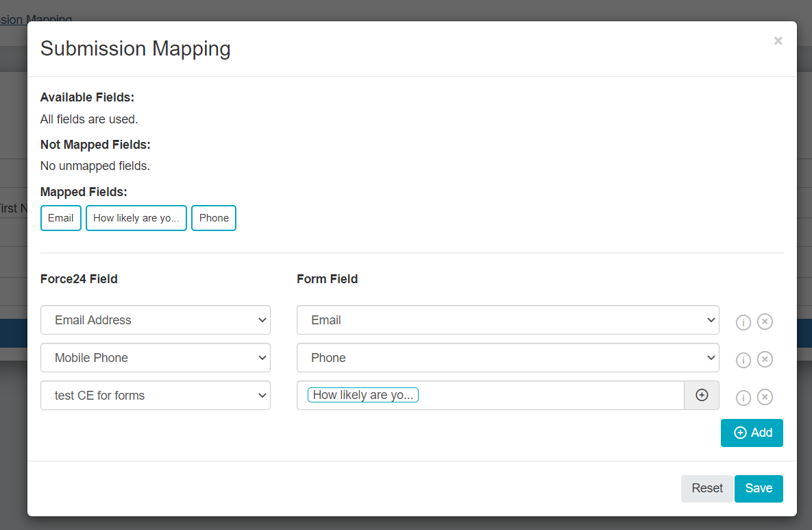Click info icon for Mobile Phone row
The width and height of the screenshot is (812, 530).
tap(743, 360)
